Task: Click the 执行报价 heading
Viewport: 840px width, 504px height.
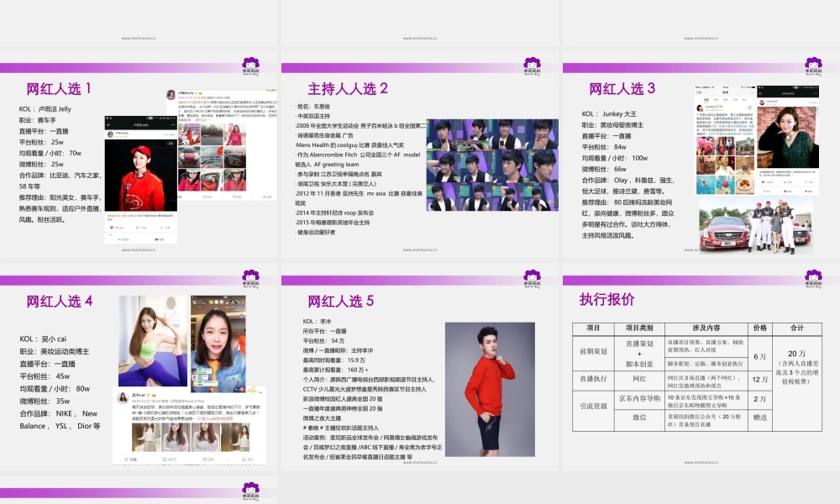Action: click(606, 300)
